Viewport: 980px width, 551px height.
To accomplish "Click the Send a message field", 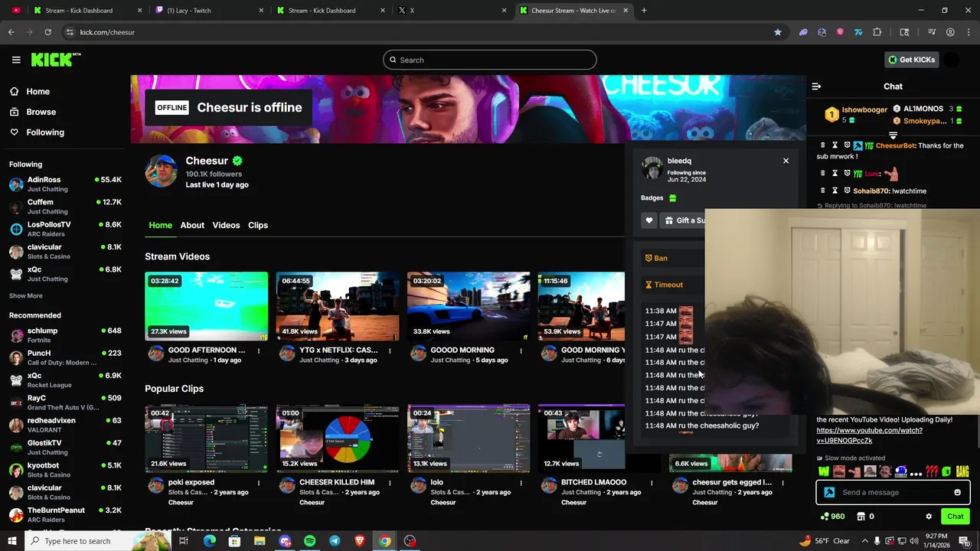I will pyautogui.click(x=893, y=493).
